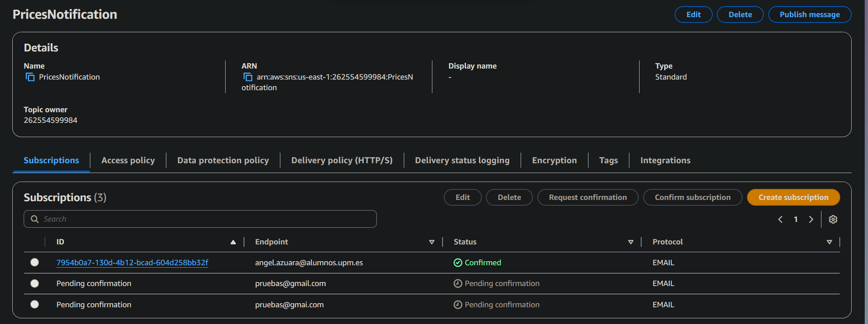The image size is (868, 324).
Task: Click Confirm subscription button
Action: (693, 198)
